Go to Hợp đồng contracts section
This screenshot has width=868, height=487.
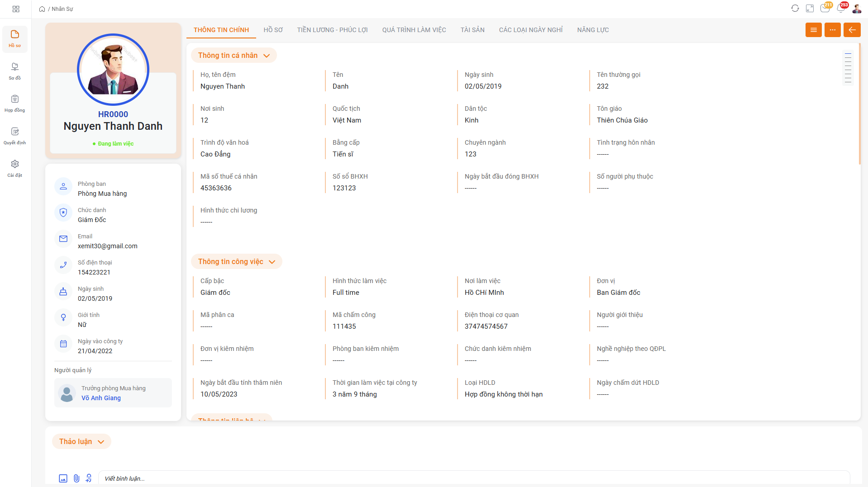15,104
